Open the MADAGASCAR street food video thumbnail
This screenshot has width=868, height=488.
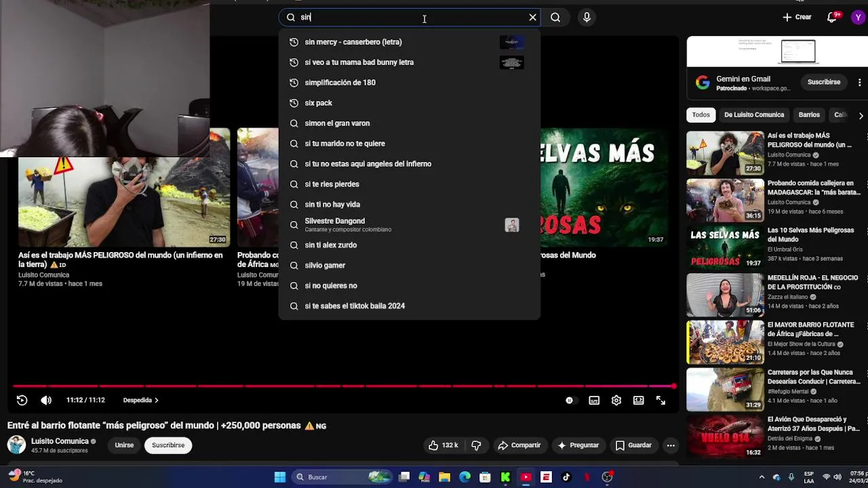pos(725,200)
